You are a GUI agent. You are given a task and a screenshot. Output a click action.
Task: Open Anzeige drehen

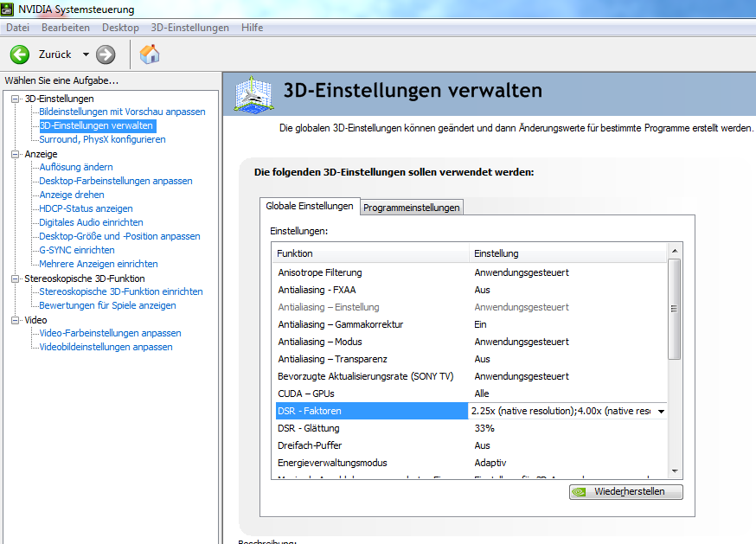[x=71, y=195]
